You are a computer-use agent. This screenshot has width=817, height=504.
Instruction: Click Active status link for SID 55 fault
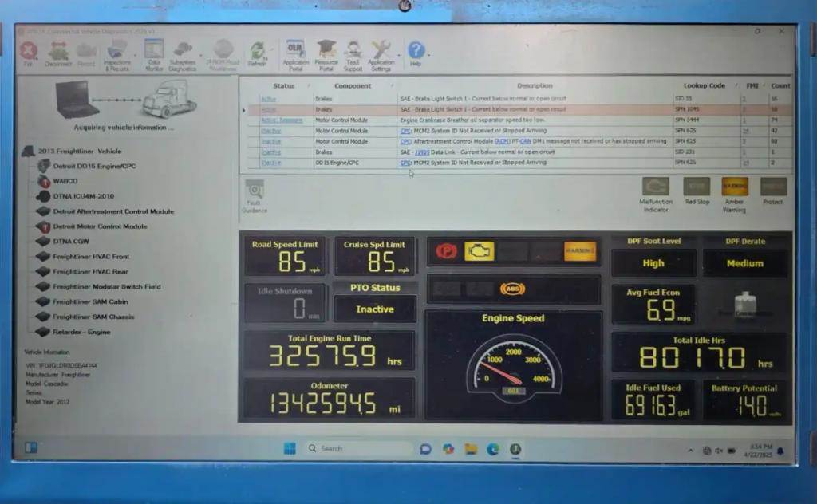coord(268,99)
